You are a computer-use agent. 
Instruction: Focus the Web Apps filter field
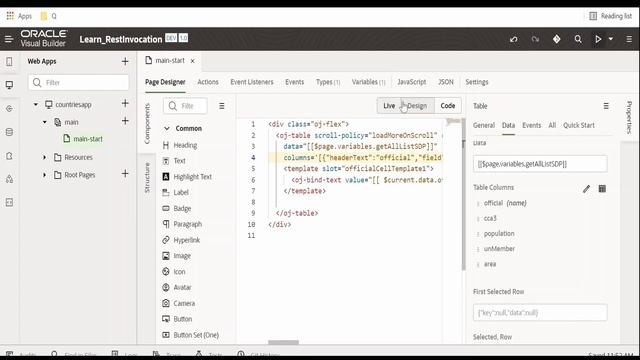(x=79, y=82)
